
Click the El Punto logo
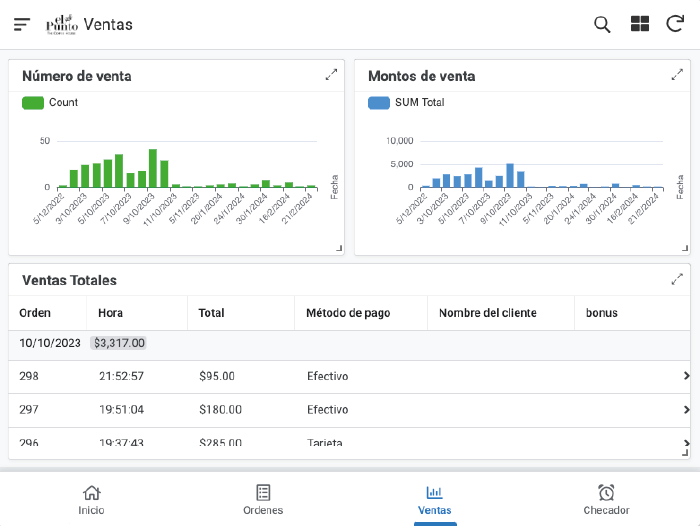(x=62, y=24)
